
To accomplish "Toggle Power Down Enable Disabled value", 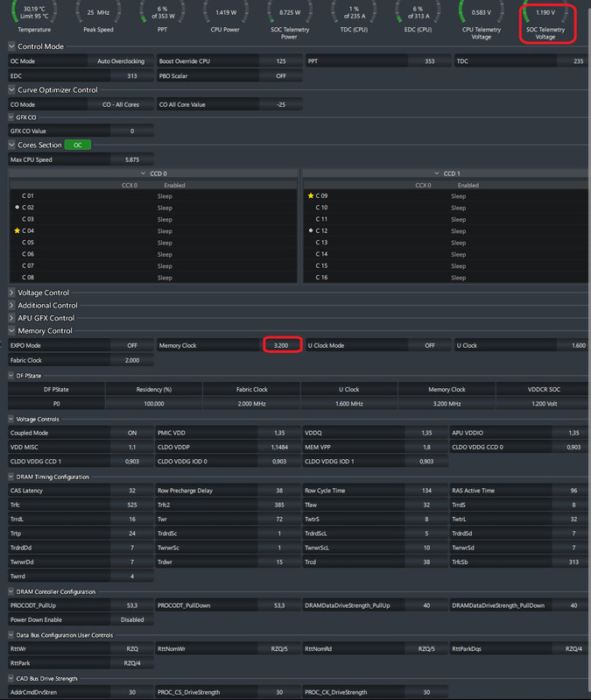I will (132, 619).
